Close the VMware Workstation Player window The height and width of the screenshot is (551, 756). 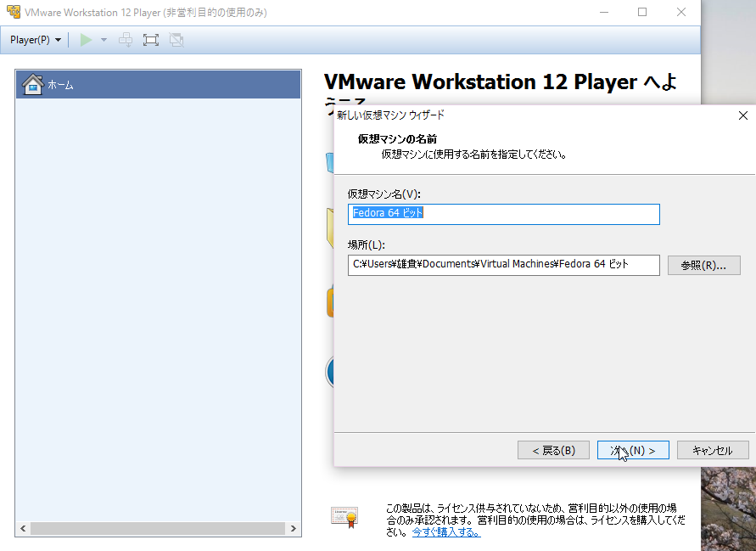[x=680, y=12]
